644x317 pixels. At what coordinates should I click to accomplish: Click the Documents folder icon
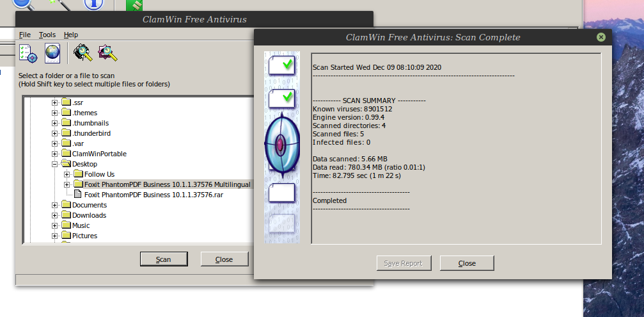66,204
